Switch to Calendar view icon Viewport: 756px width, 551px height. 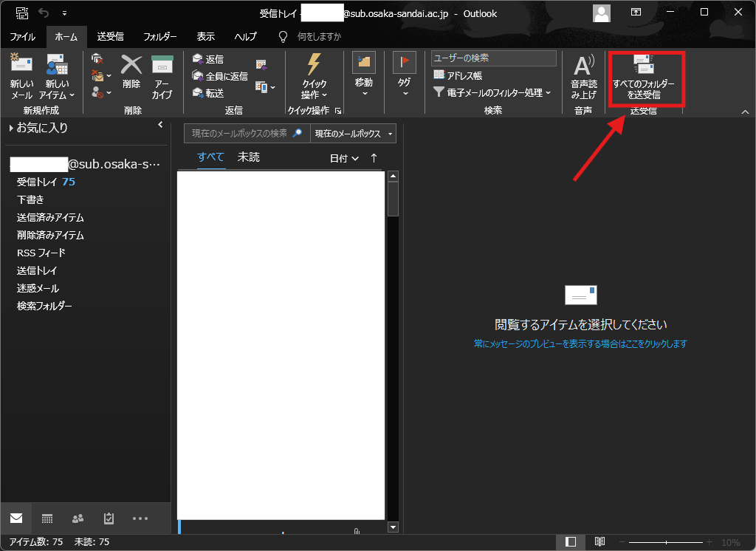47,519
